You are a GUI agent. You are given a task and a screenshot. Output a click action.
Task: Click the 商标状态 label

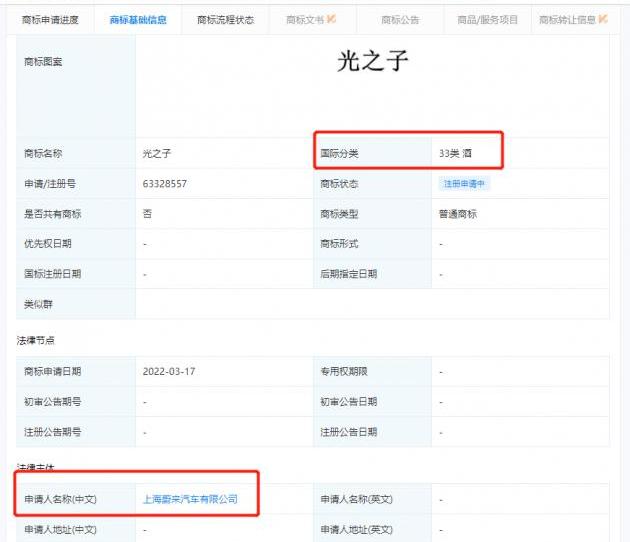[339, 184]
